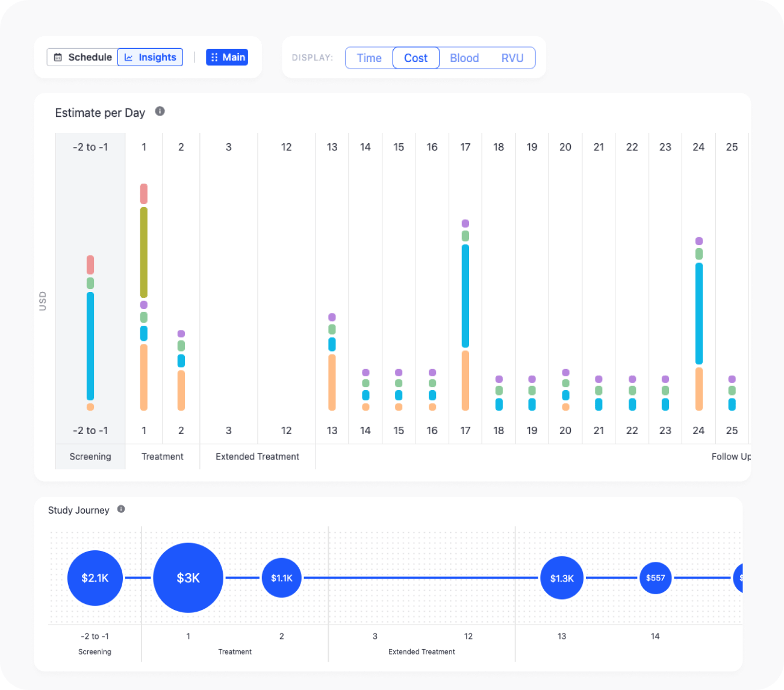This screenshot has height=690, width=784.
Task: Click the top header label for day 25
Action: click(x=732, y=147)
